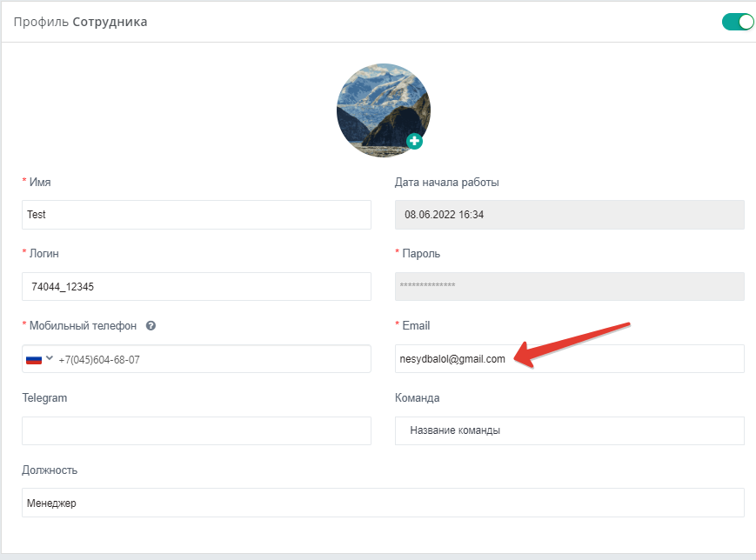This screenshot has width=756, height=560.
Task: Click the Telegram label text
Action: [x=44, y=398]
